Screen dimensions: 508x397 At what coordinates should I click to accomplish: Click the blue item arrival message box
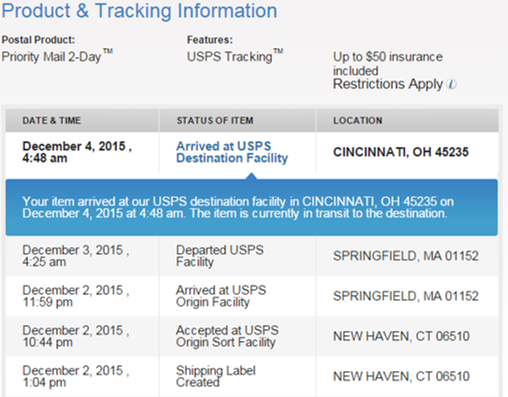coord(252,207)
